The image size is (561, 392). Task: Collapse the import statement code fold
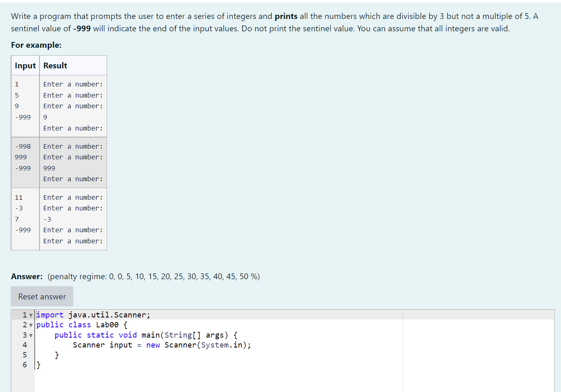(30, 315)
